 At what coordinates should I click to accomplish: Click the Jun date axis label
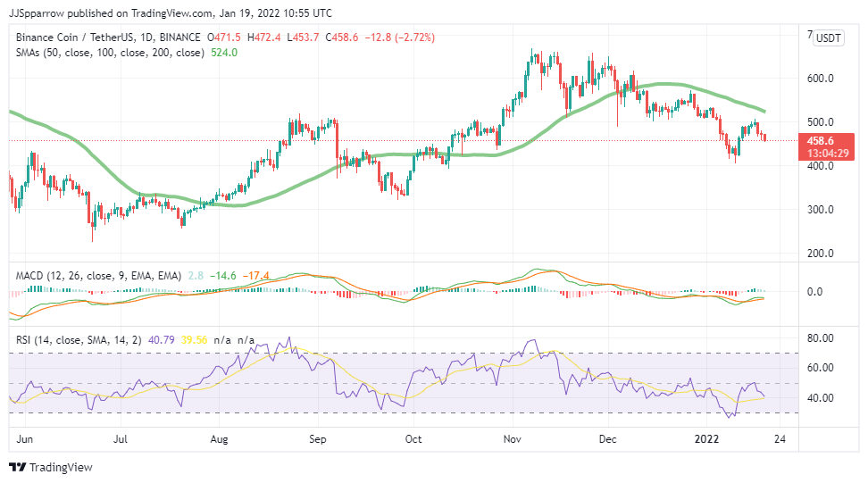pos(25,439)
